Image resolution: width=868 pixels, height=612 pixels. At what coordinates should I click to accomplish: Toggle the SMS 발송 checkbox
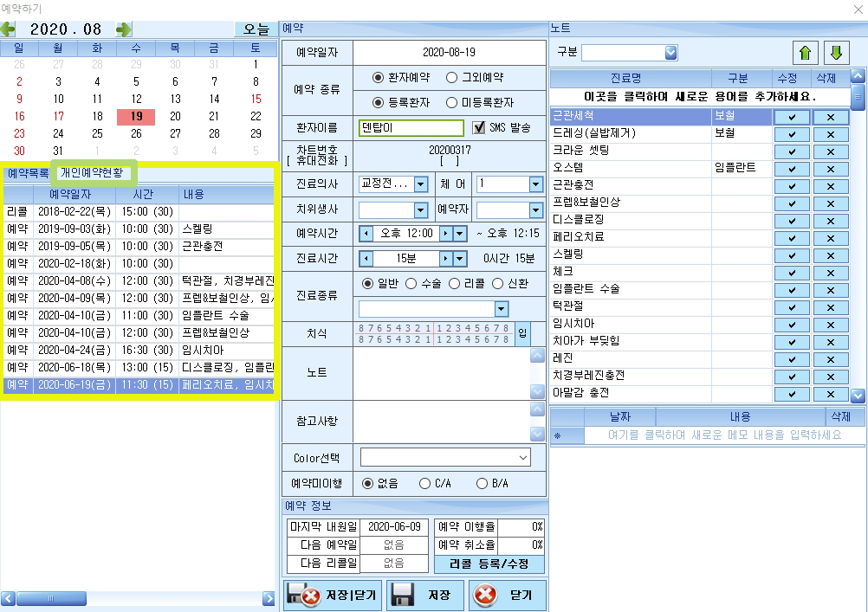pos(479,128)
